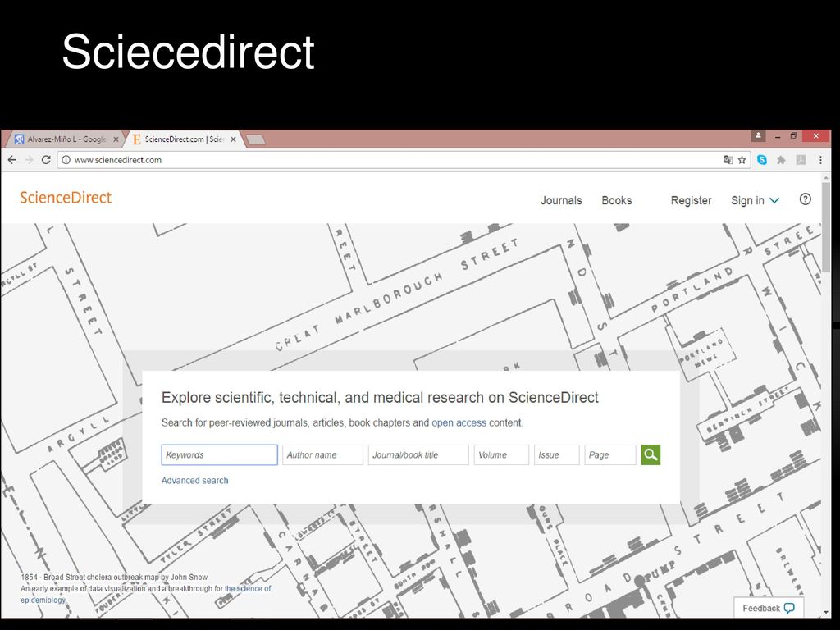Click the browser Back arrow
Screen dimensions: 840x630
(11, 160)
